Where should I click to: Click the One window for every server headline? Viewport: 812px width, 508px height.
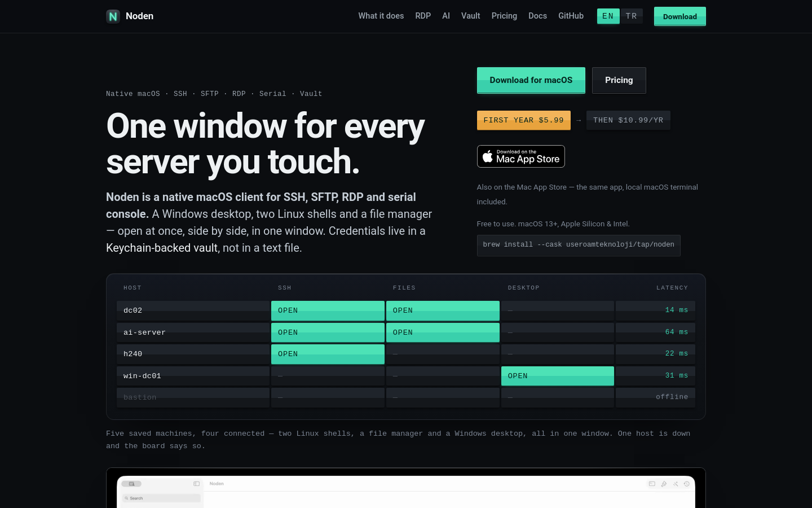point(265,143)
